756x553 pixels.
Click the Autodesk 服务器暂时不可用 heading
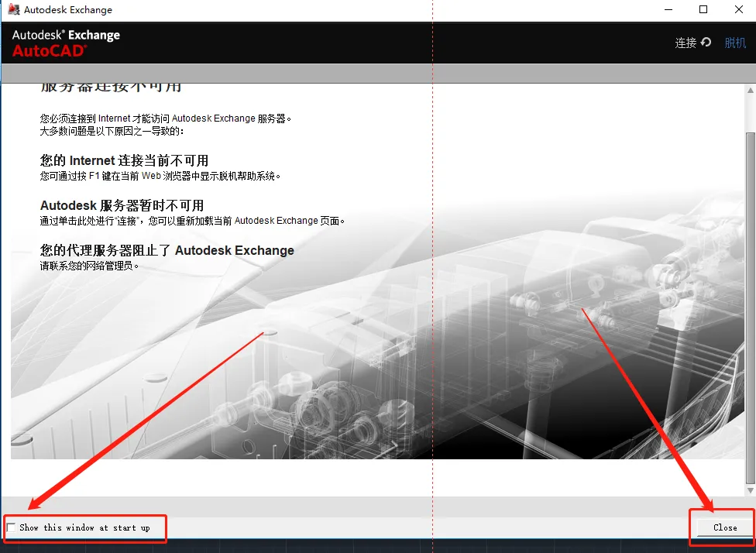point(122,205)
